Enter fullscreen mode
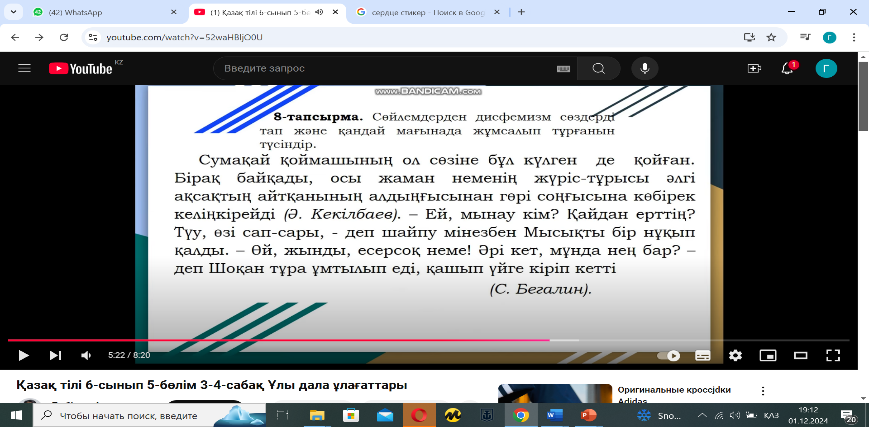Image resolution: width=869 pixels, height=427 pixels. [x=833, y=355]
